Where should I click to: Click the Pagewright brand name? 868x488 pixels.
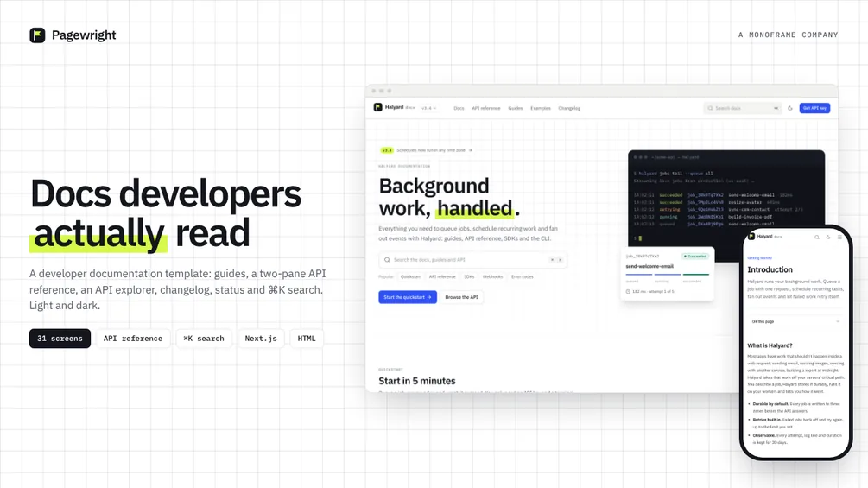[x=84, y=35]
